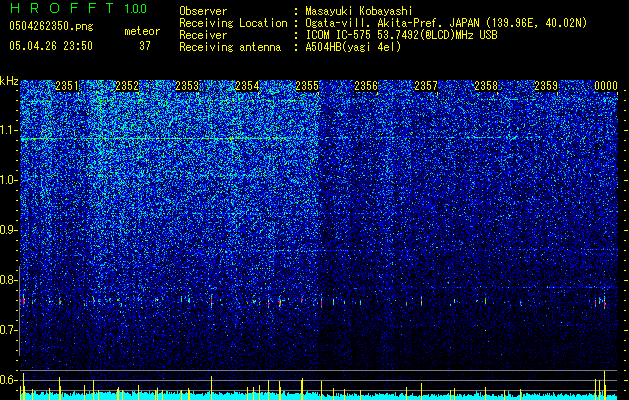Screen dimensions: 629x400
Task: Click the 0000 time marker
Action: pyautogui.click(x=606, y=86)
